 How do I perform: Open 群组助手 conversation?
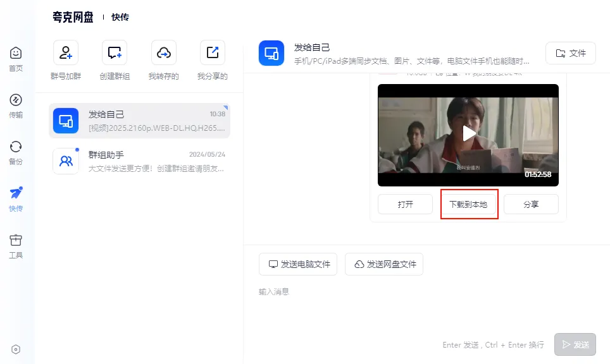pyautogui.click(x=139, y=161)
